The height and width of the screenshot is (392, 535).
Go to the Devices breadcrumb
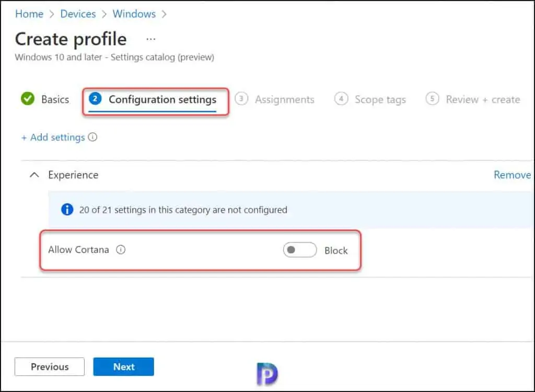pyautogui.click(x=78, y=14)
